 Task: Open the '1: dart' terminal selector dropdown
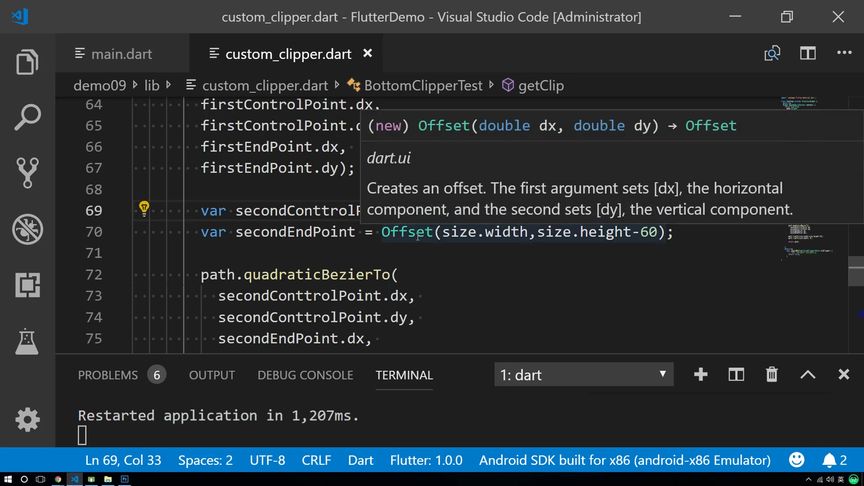pos(584,375)
